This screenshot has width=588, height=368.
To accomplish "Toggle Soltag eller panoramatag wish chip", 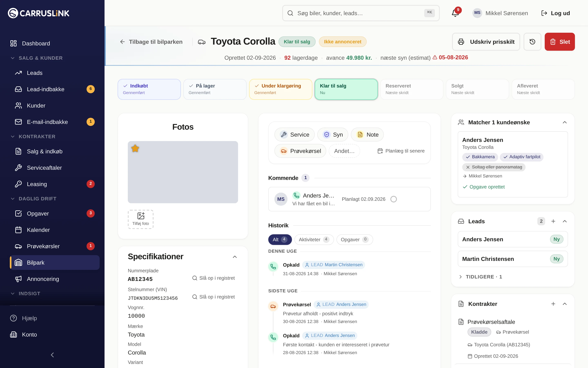I will tap(494, 167).
